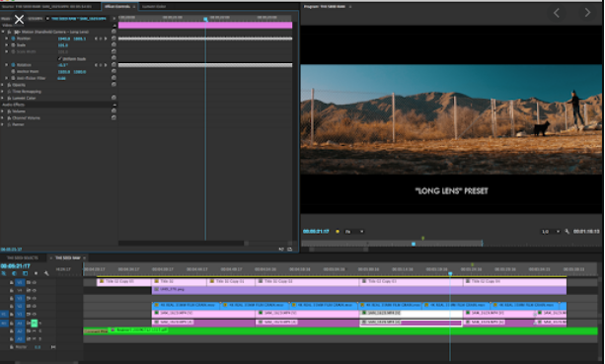605x364 pixels.
Task: Toggle the green mute button on A1
Action: click(x=34, y=323)
